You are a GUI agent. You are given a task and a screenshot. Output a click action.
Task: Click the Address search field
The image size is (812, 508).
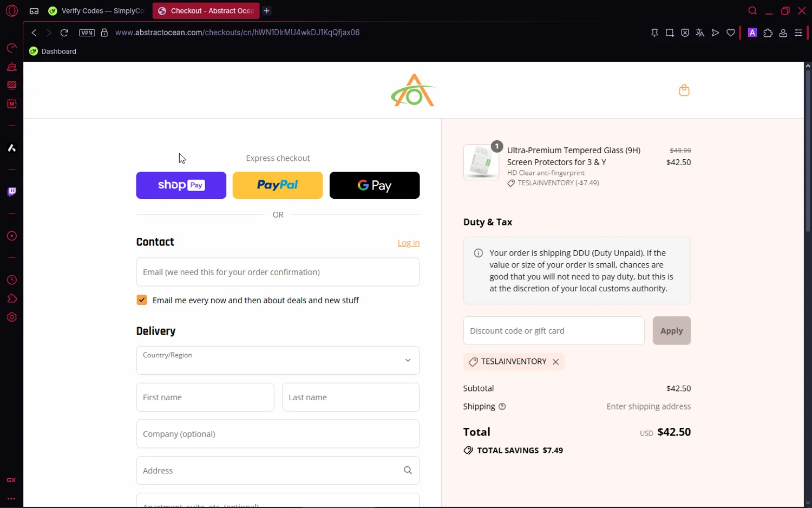(278, 471)
